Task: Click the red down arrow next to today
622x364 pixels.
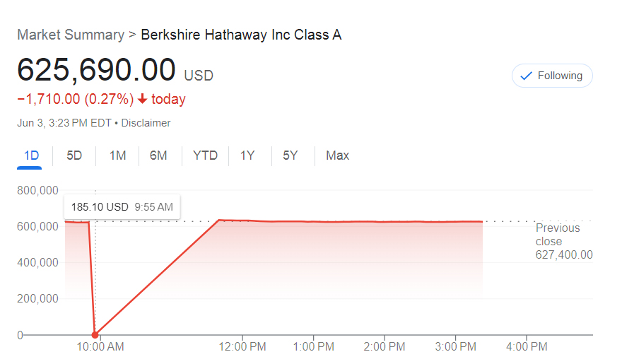Action: (142, 99)
